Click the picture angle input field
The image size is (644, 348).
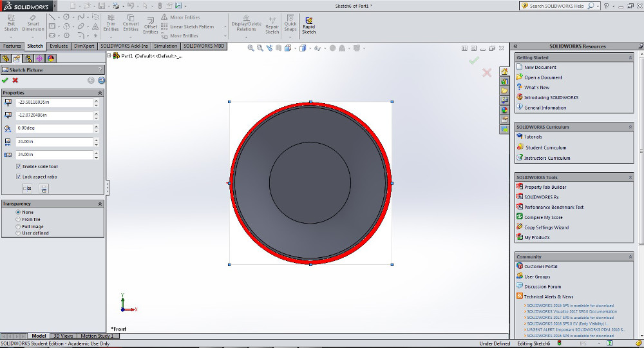tap(54, 128)
